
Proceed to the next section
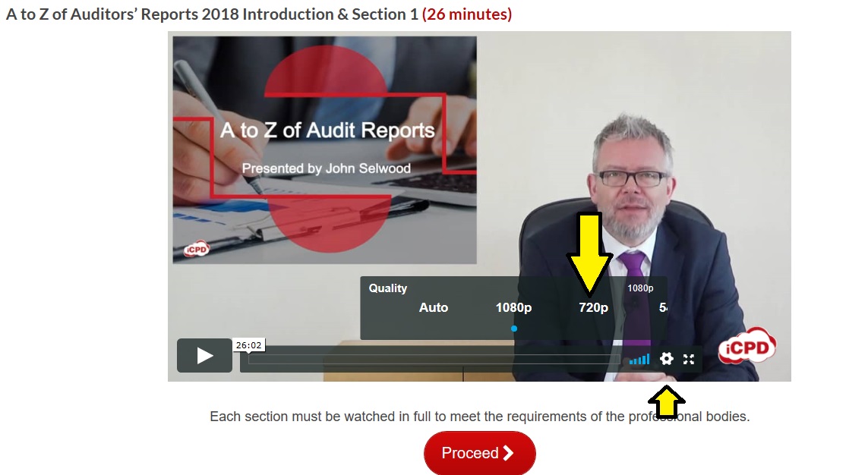(480, 453)
